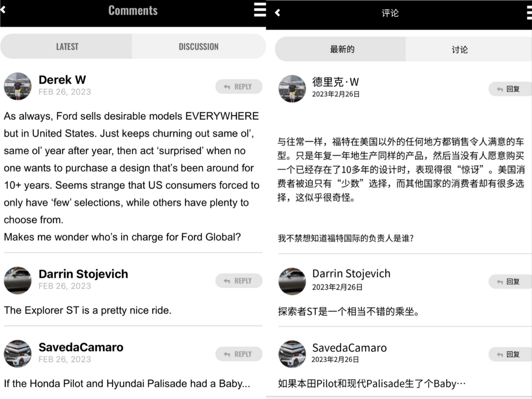Open Darrin Stojevich's avatar in English panel

(18, 280)
